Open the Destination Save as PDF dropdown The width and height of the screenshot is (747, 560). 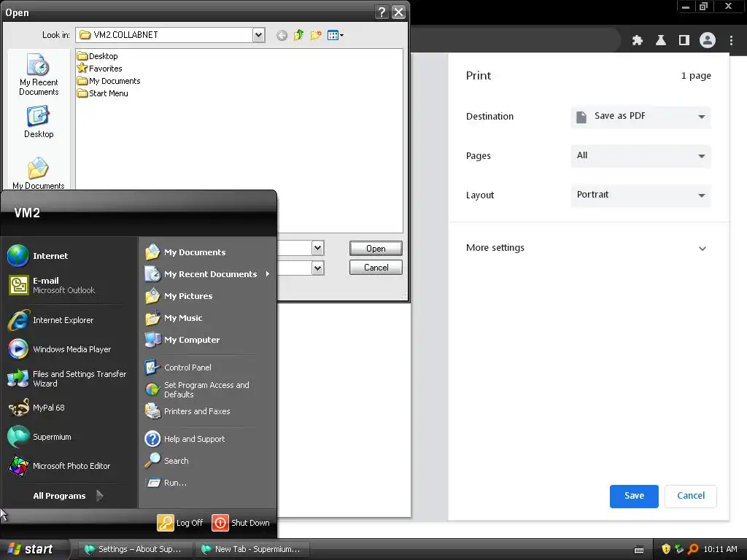[x=640, y=117]
